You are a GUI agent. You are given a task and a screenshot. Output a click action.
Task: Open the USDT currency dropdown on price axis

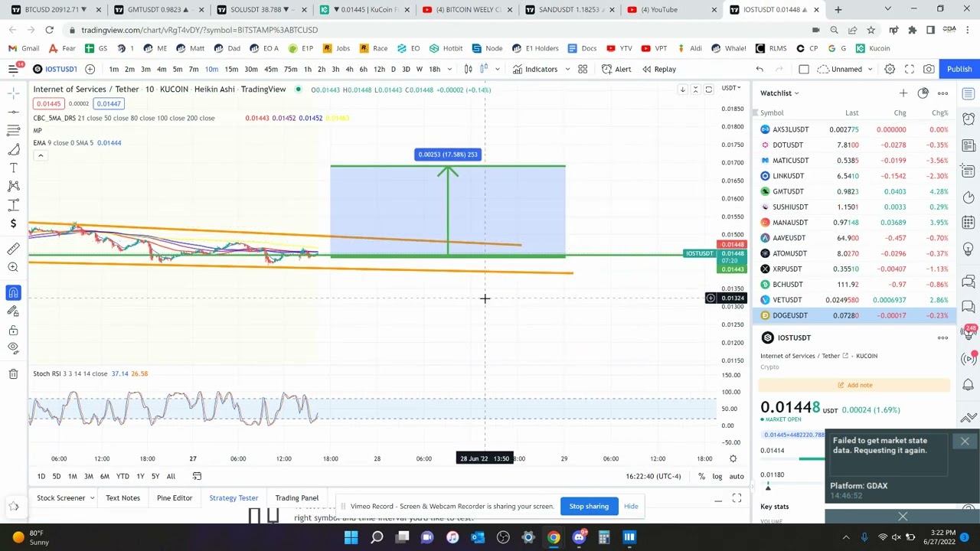coord(730,88)
